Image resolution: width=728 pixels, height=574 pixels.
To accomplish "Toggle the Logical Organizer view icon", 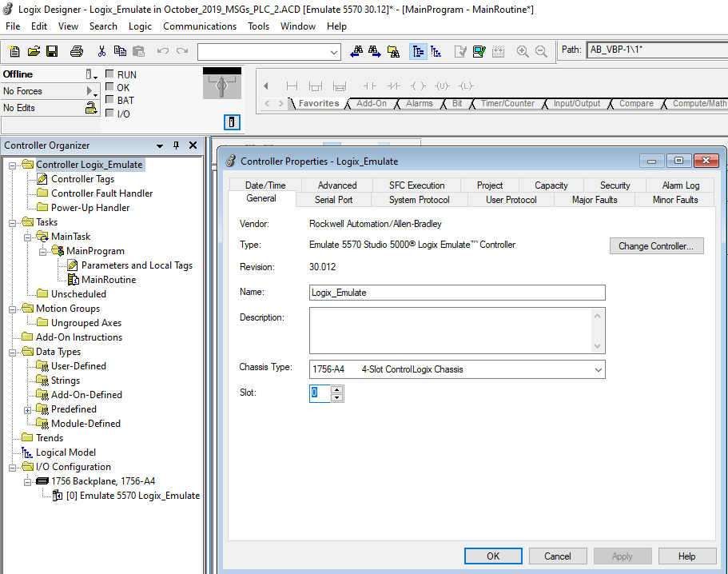I will click(x=436, y=51).
